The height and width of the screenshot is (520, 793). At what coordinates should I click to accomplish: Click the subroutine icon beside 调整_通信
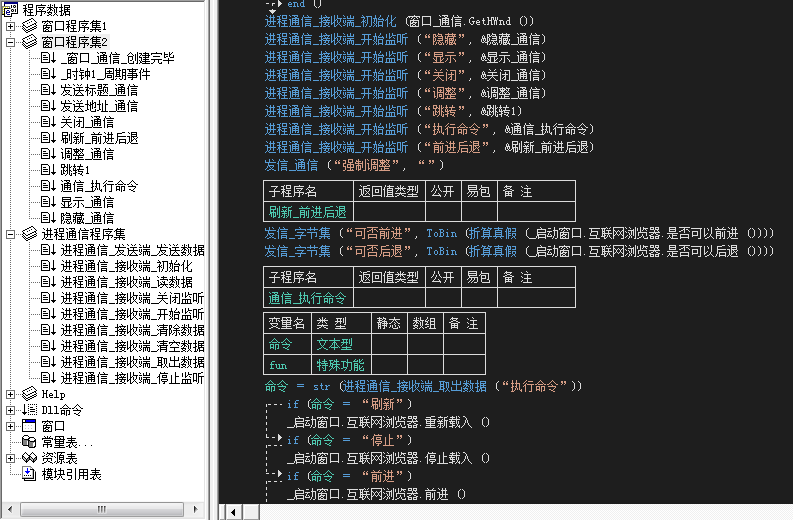pos(48,154)
